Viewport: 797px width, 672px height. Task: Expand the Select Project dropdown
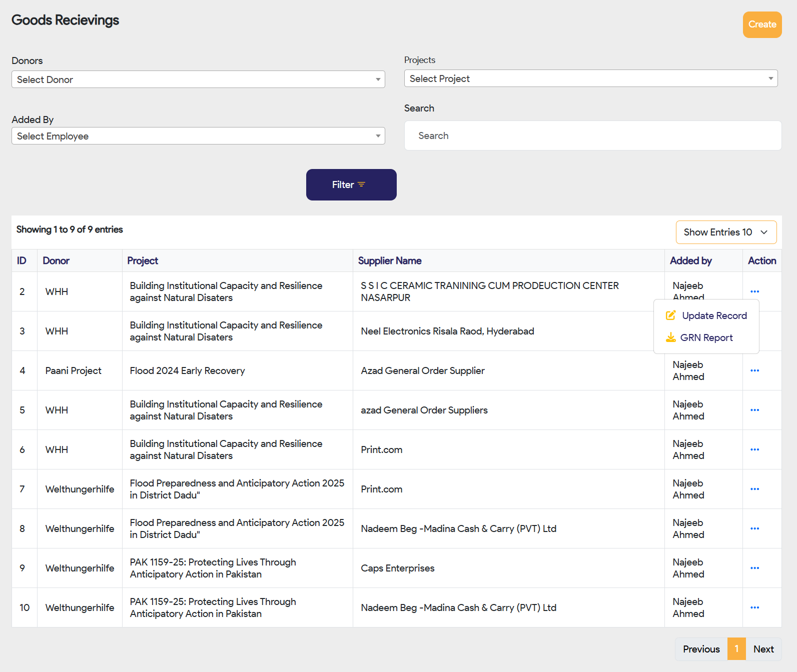(590, 78)
